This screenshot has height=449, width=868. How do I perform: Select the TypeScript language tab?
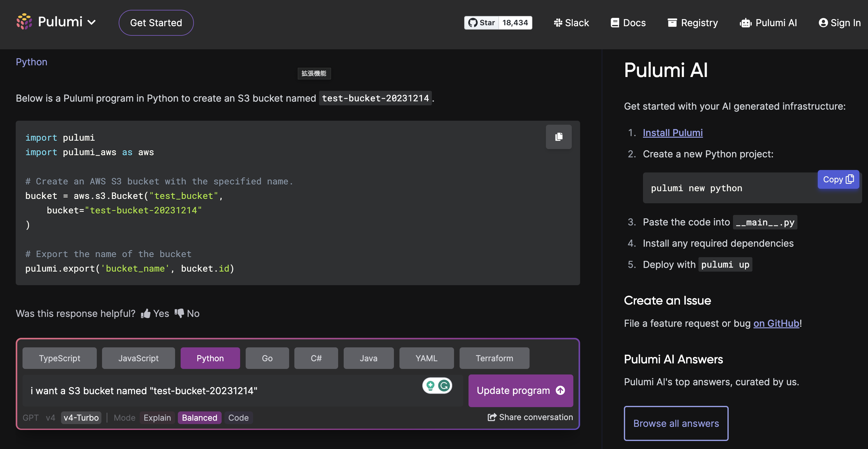[x=59, y=358]
